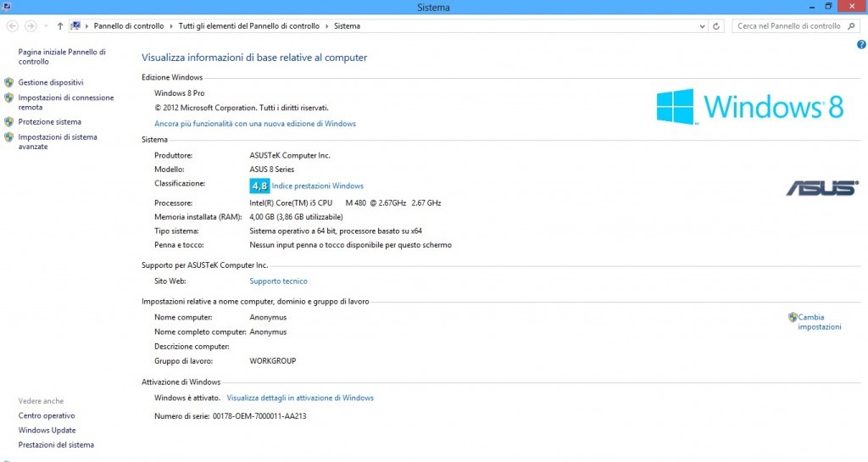Click the back navigation arrow

13,26
